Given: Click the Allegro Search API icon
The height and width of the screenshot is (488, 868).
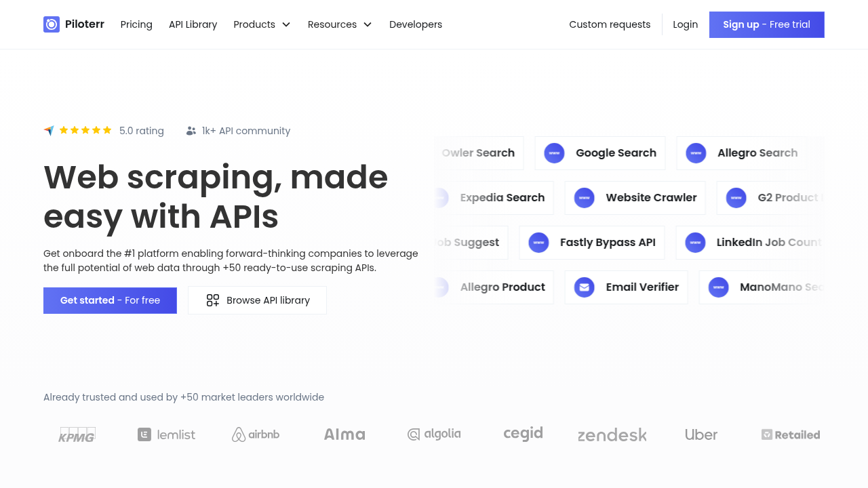Looking at the screenshot, I should click(x=696, y=153).
